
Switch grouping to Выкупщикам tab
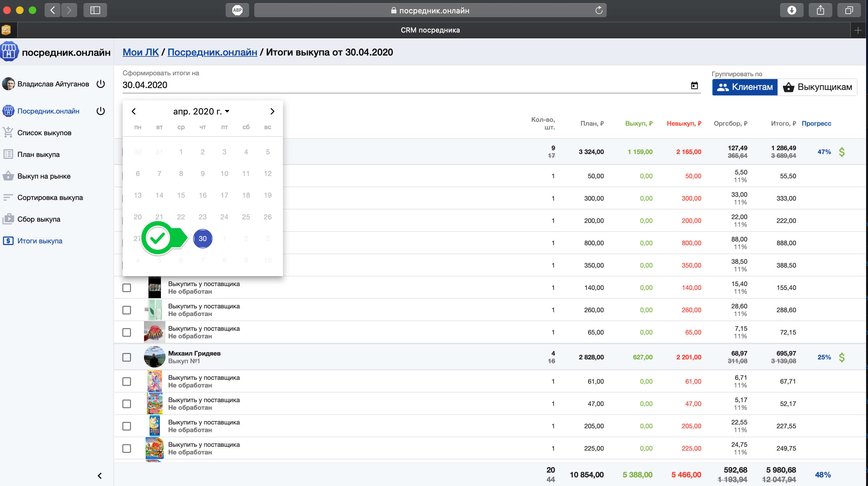point(817,87)
